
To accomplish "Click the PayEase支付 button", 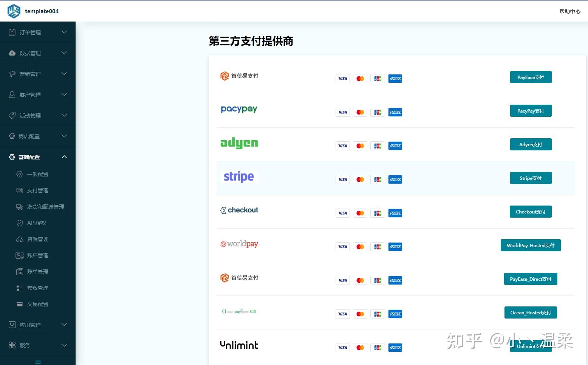I will tap(531, 77).
